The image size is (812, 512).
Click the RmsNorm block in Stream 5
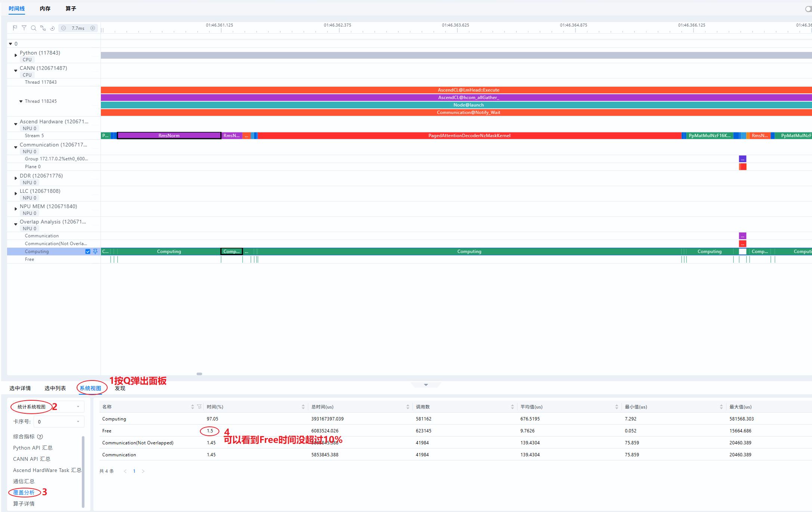pyautogui.click(x=169, y=136)
